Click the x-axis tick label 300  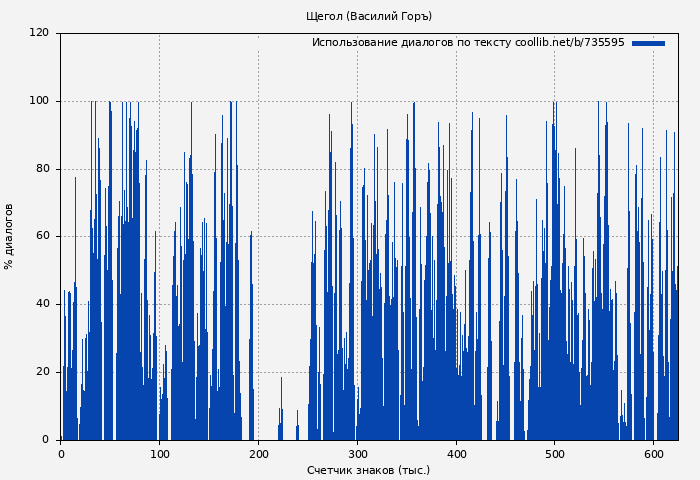click(x=357, y=453)
